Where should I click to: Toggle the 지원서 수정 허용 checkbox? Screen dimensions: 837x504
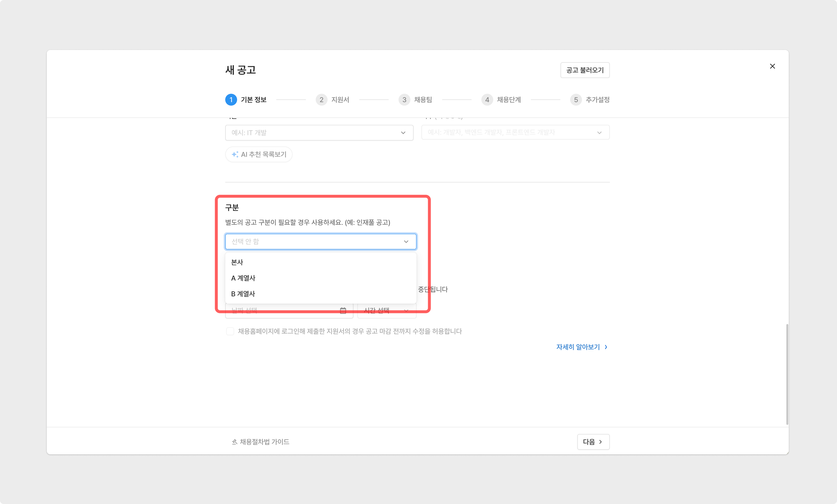coord(230,331)
